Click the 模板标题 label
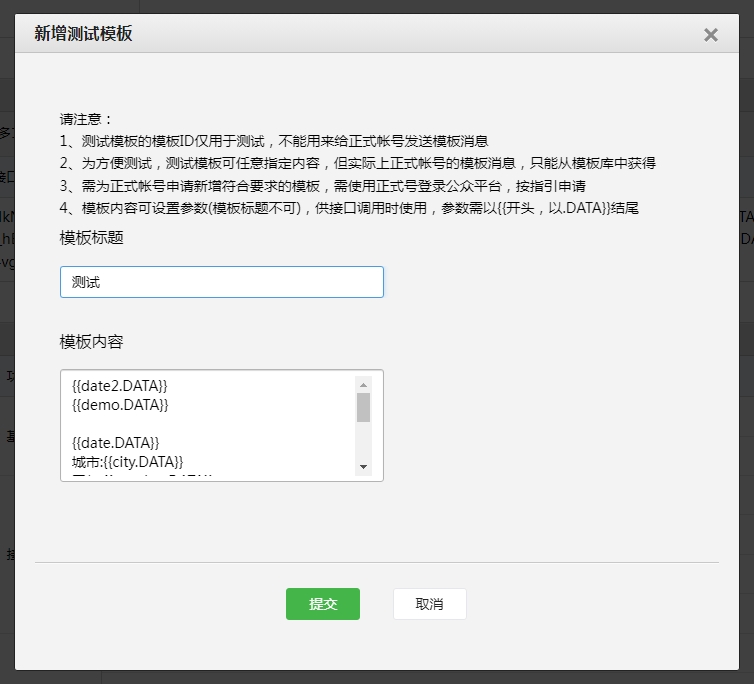Screen dimensions: 754x684 point(92,237)
